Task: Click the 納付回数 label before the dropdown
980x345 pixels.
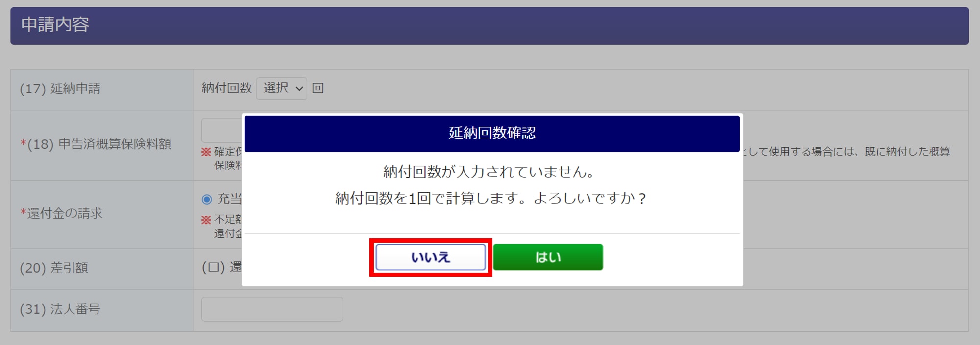Action: (x=227, y=88)
